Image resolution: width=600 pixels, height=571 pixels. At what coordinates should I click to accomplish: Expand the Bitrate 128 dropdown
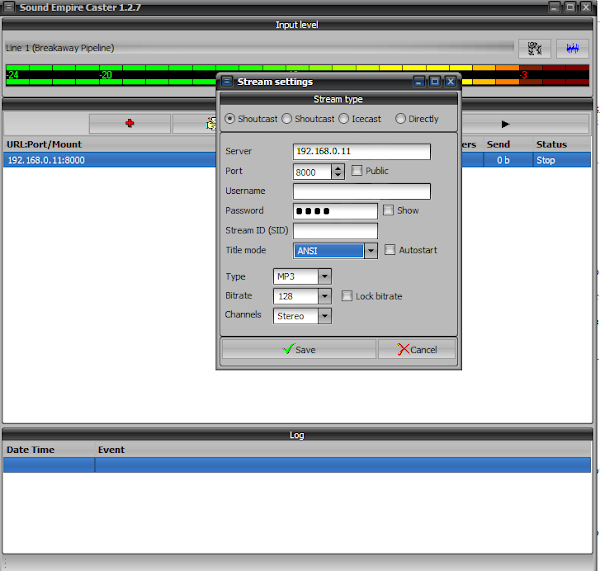tap(324, 296)
